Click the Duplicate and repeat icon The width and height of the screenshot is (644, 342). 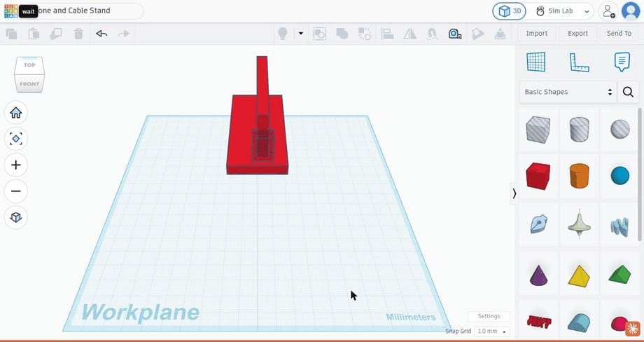56,34
